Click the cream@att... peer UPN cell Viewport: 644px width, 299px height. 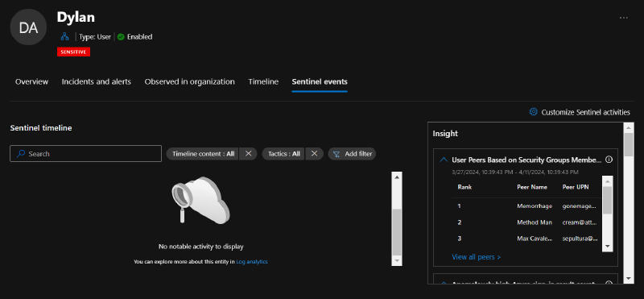tap(580, 222)
